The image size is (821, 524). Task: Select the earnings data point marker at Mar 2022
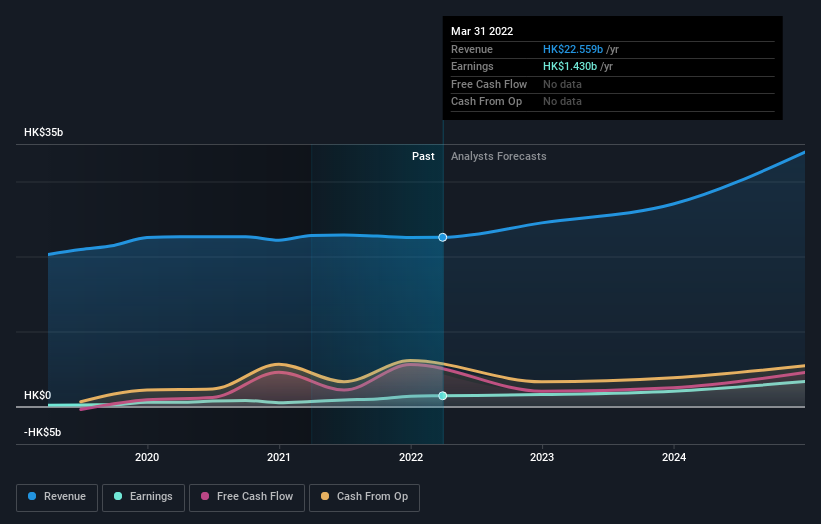click(x=442, y=396)
